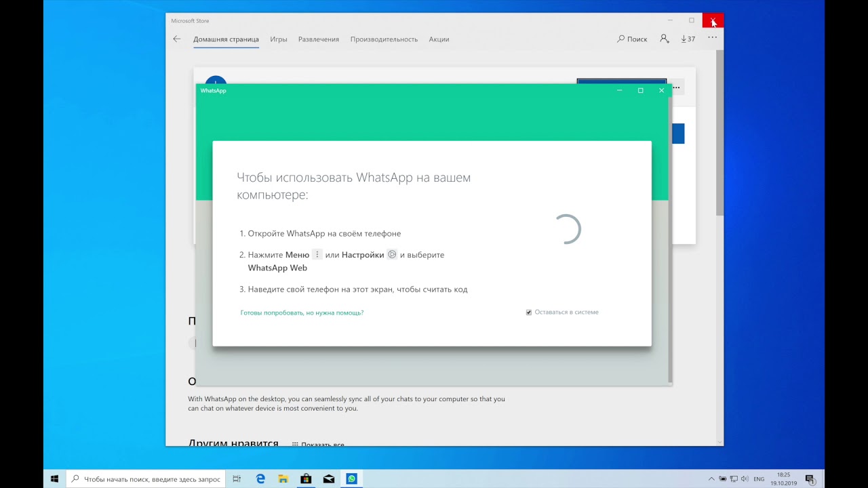Click the taskbar search box
This screenshot has width=868, height=488.
[146, 479]
